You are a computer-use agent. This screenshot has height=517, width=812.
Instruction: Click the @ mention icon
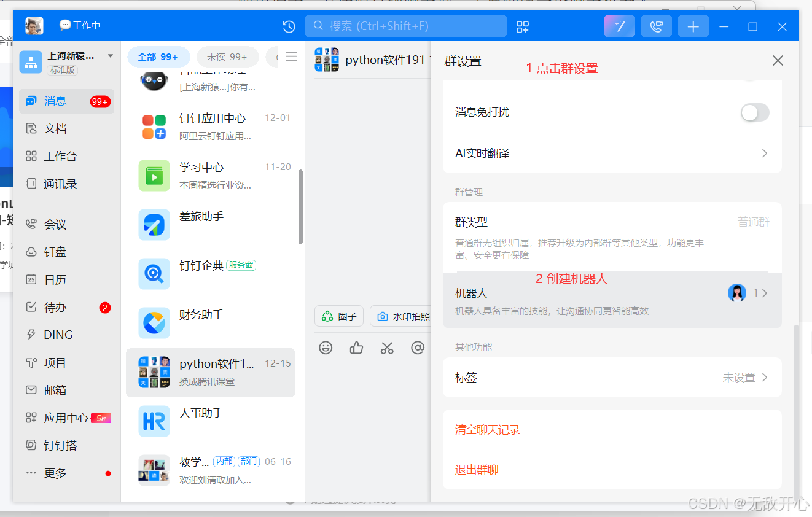(x=418, y=348)
